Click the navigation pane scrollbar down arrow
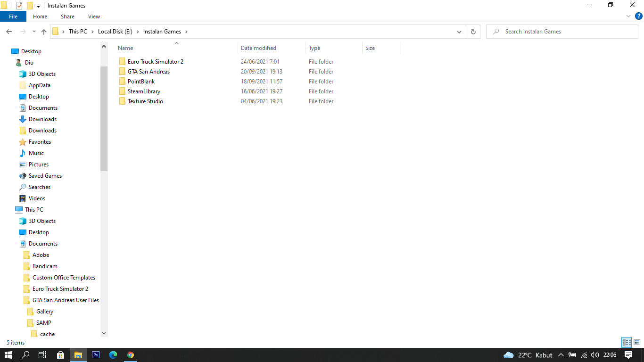Image resolution: width=644 pixels, height=362 pixels. click(x=104, y=333)
